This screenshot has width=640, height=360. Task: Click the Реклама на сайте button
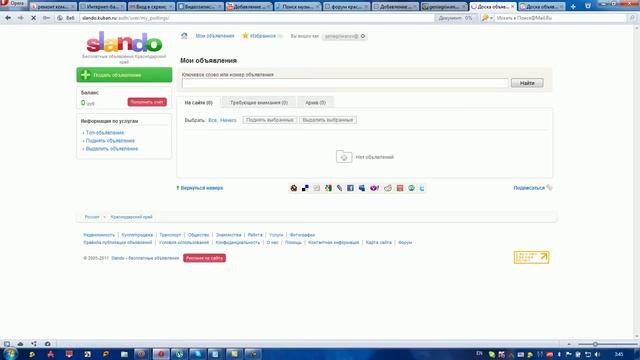(x=204, y=258)
